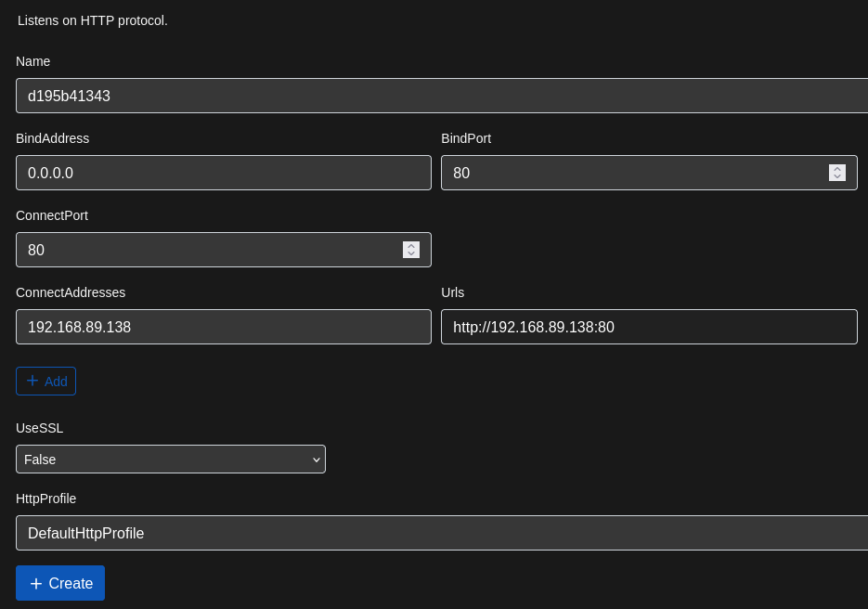The image size is (868, 609).
Task: Increment ConnectPort using the up spinner arrow
Action: [411, 246]
